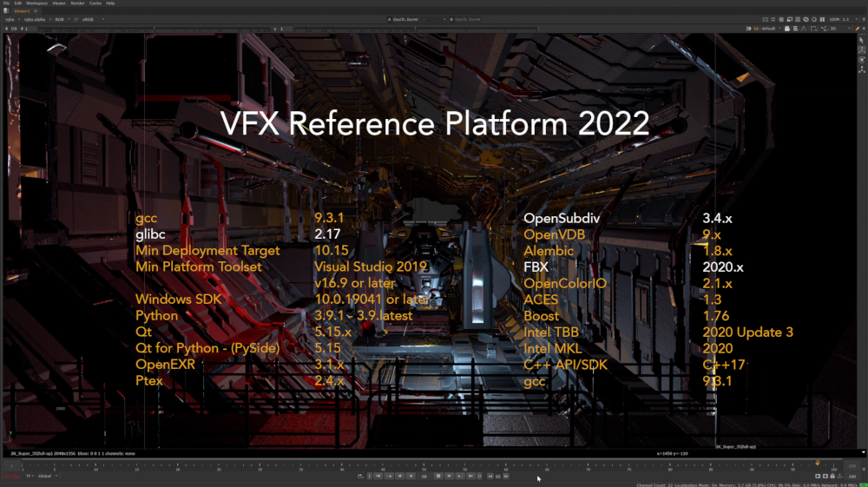Play forward in the viewer
The image size is (868, 487).
[x=449, y=476]
